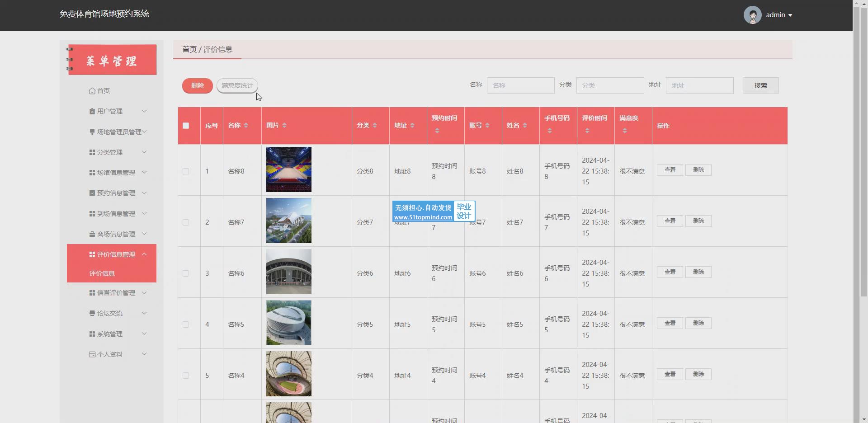Click the admin avatar picture
This screenshot has width=868, height=423.
click(753, 15)
